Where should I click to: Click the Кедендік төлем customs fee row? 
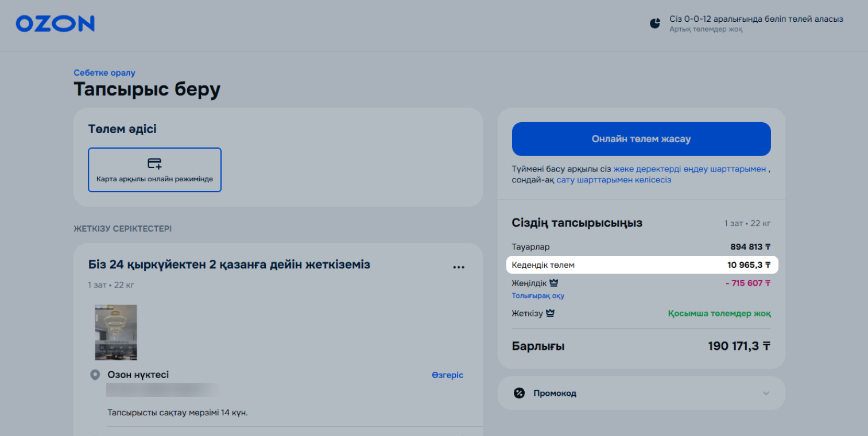(x=641, y=265)
